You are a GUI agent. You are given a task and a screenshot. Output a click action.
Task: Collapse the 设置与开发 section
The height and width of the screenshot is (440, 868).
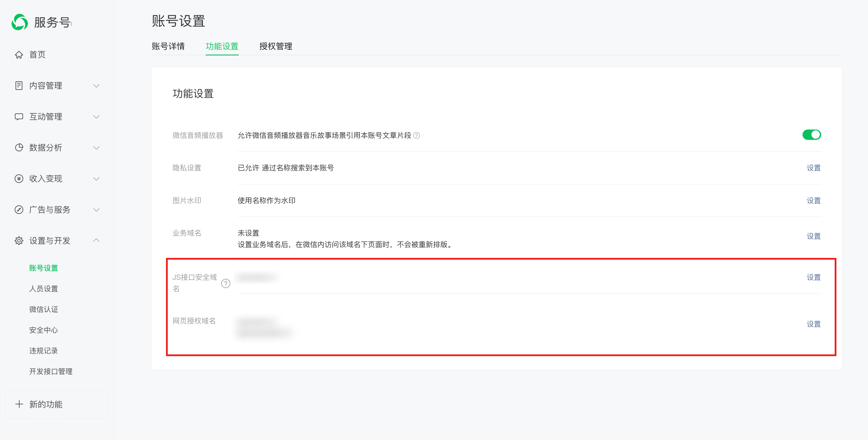click(97, 240)
